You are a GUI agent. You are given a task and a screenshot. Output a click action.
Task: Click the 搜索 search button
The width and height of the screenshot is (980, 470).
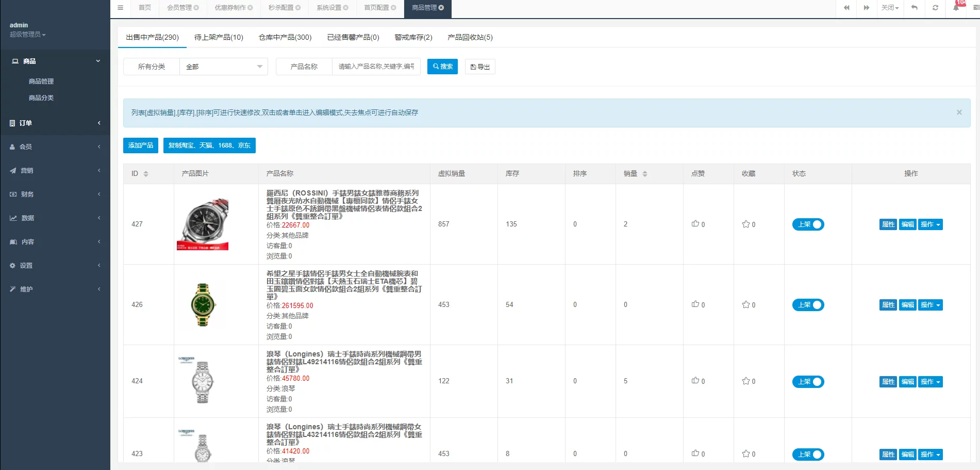442,67
